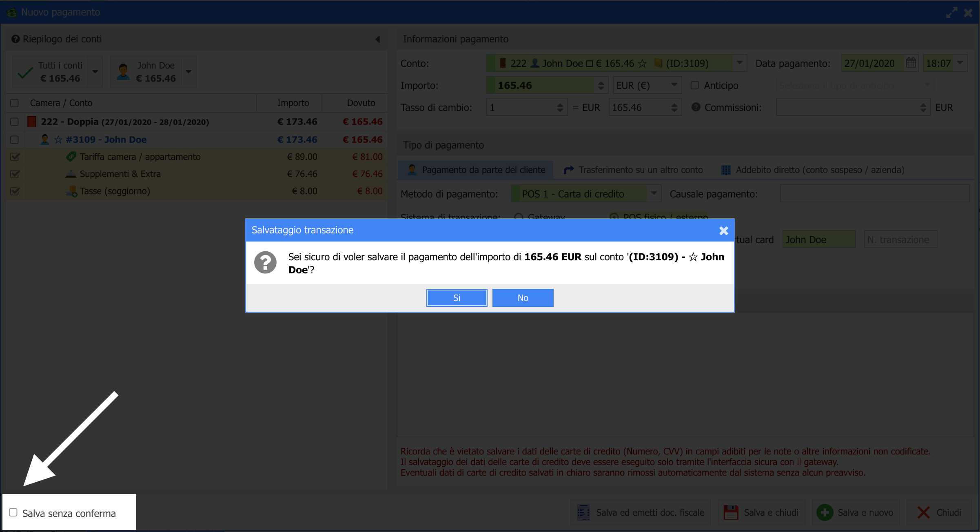Image resolution: width=980 pixels, height=532 pixels.
Task: Check the 222 - Doppia room row checkbox
Action: tap(14, 122)
